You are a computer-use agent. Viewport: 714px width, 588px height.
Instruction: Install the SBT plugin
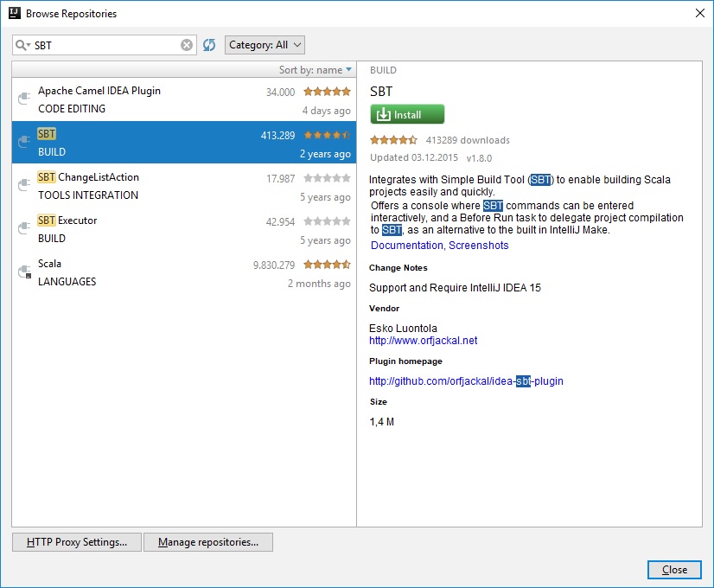click(x=407, y=114)
